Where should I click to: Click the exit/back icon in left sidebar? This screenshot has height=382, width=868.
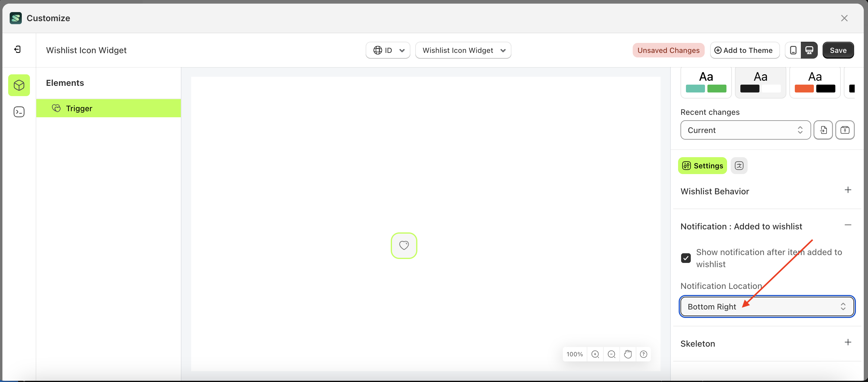coord(17,49)
